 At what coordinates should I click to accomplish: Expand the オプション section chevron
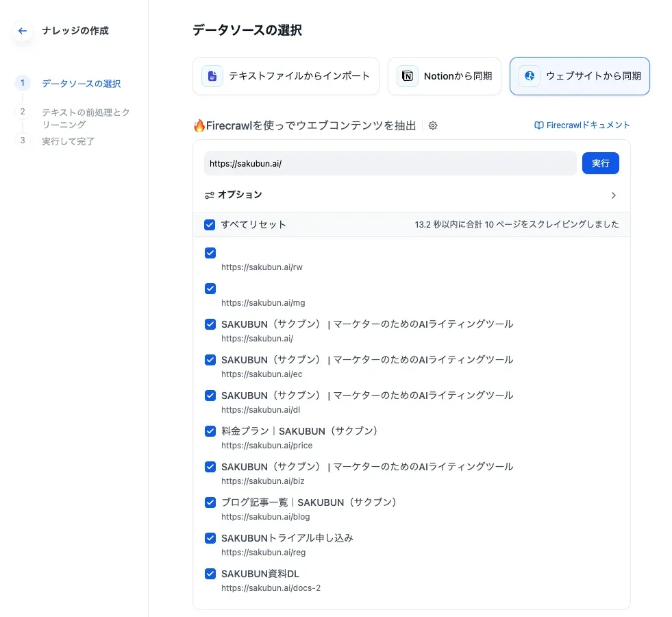tap(613, 195)
